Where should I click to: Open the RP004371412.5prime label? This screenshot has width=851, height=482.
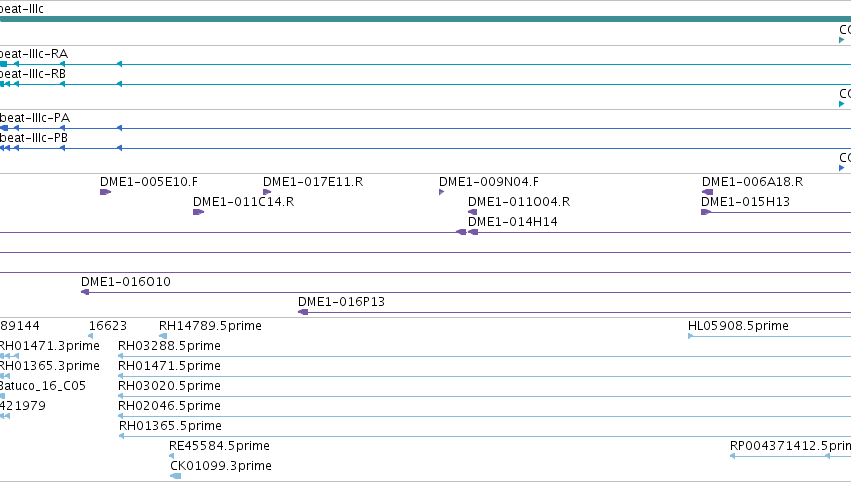[x=790, y=446]
